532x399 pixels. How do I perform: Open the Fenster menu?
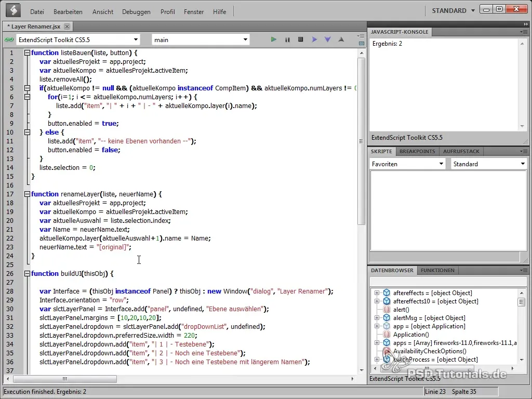[194, 12]
